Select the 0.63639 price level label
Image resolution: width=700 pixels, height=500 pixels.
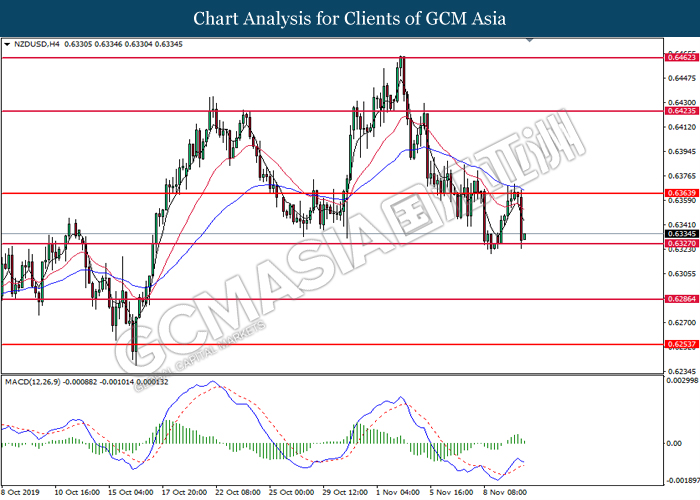pyautogui.click(x=681, y=193)
